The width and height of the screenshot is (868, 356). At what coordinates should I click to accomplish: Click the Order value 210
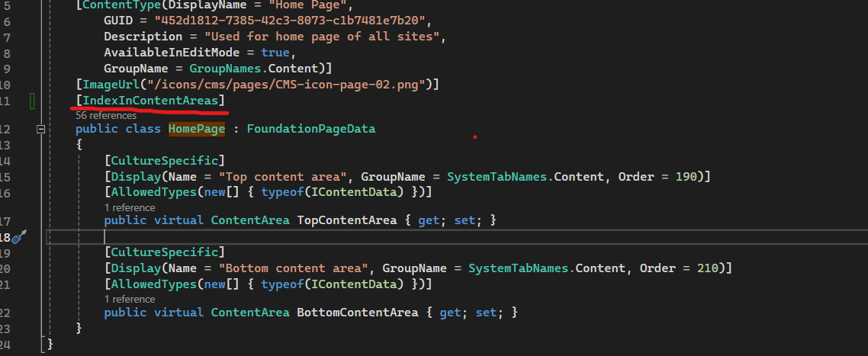click(713, 268)
